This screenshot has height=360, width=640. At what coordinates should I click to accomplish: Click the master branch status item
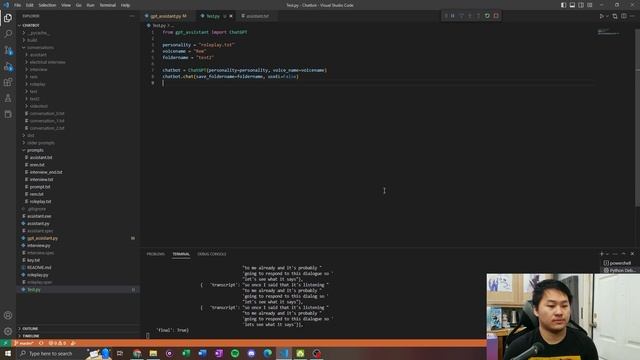24,343
